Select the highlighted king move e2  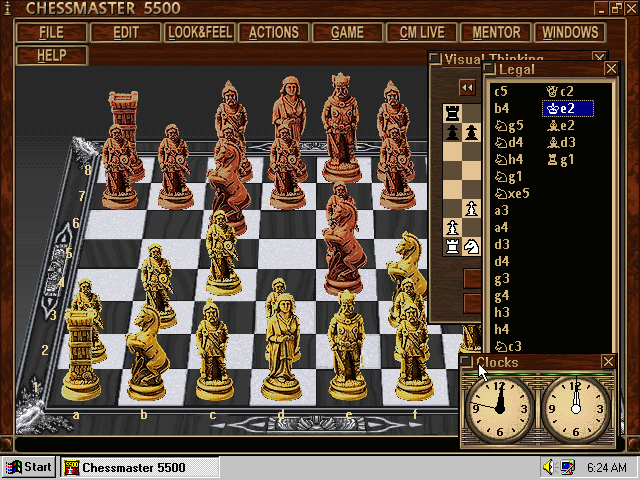pos(567,109)
